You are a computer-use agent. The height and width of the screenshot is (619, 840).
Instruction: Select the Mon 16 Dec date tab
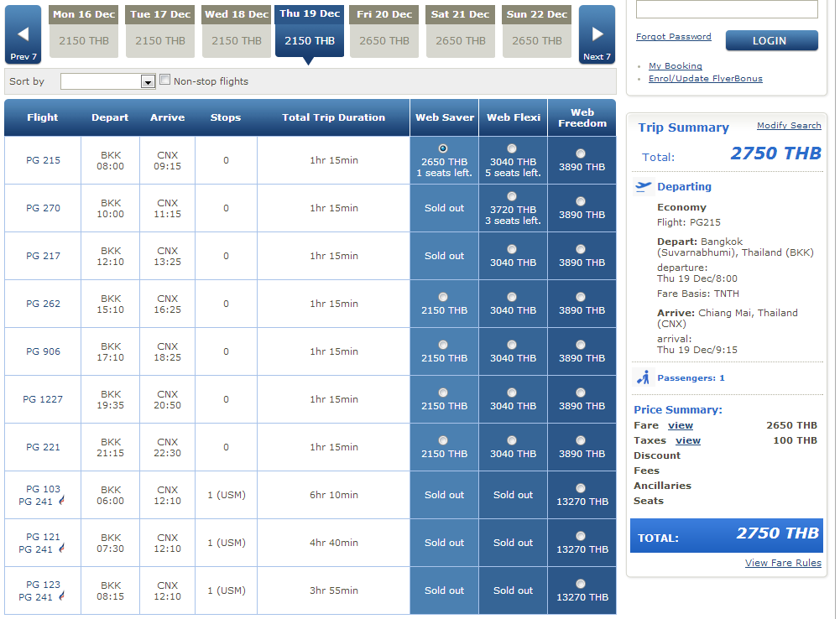click(84, 31)
